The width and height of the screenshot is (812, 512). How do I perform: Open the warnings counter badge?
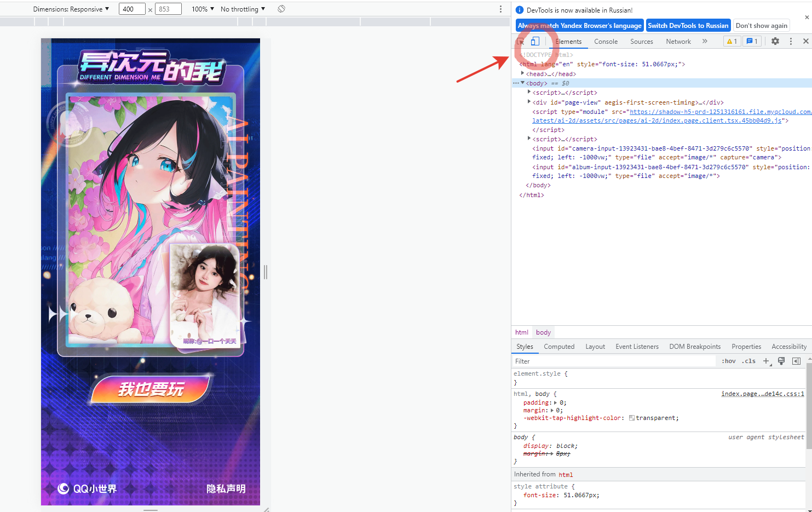(732, 41)
